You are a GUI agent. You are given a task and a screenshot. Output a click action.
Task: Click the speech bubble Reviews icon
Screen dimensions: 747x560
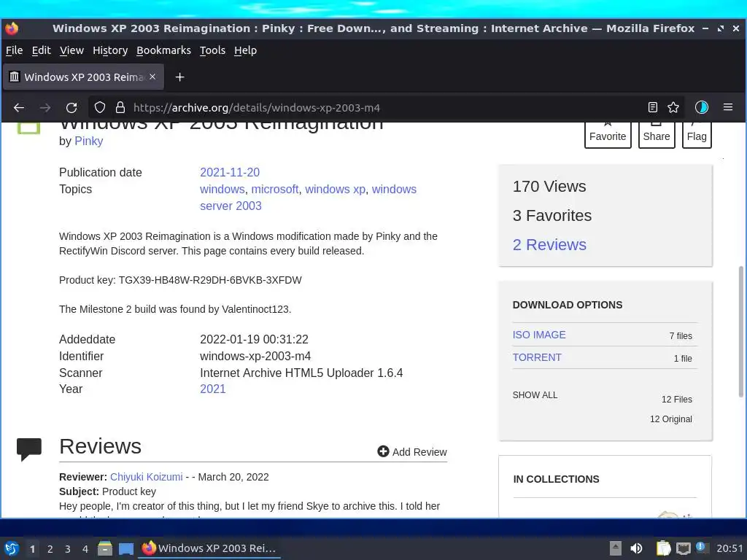(29, 449)
